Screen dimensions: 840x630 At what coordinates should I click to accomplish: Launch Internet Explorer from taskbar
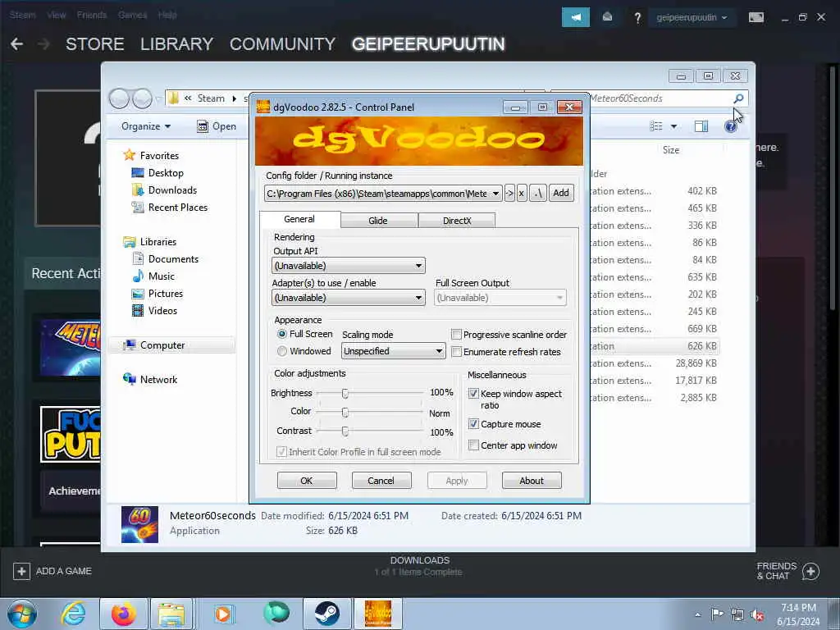(x=72, y=614)
